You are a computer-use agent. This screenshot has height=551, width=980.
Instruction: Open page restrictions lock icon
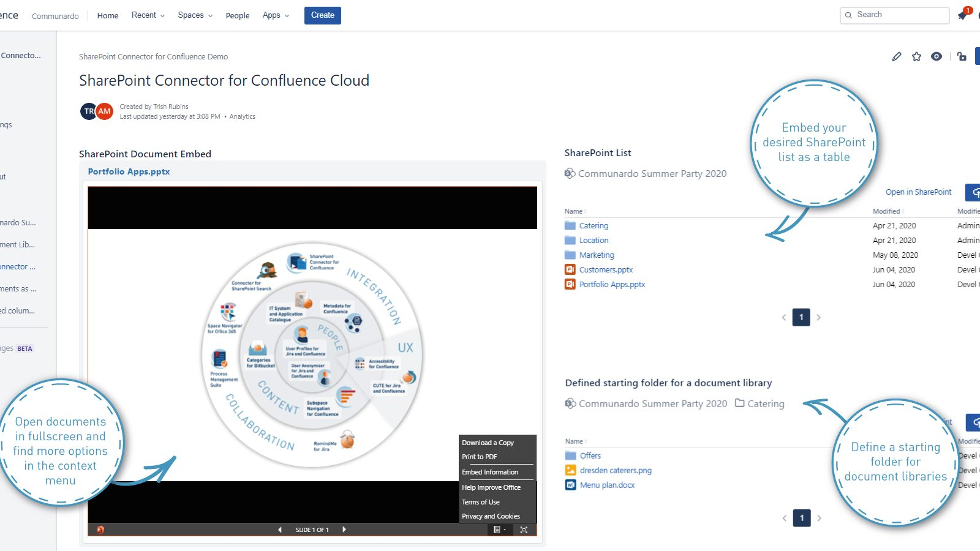[962, 56]
